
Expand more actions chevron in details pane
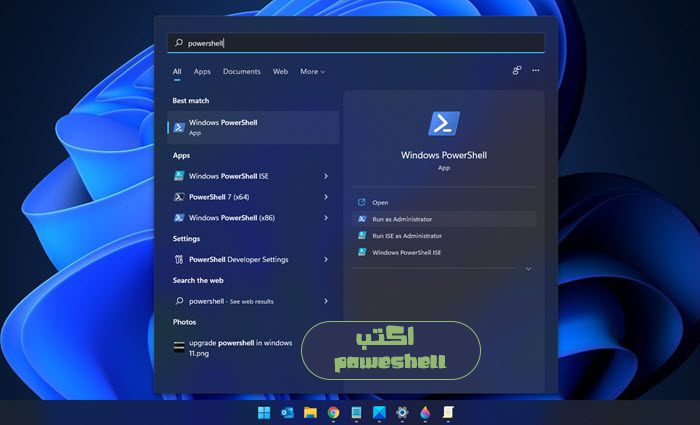click(528, 269)
